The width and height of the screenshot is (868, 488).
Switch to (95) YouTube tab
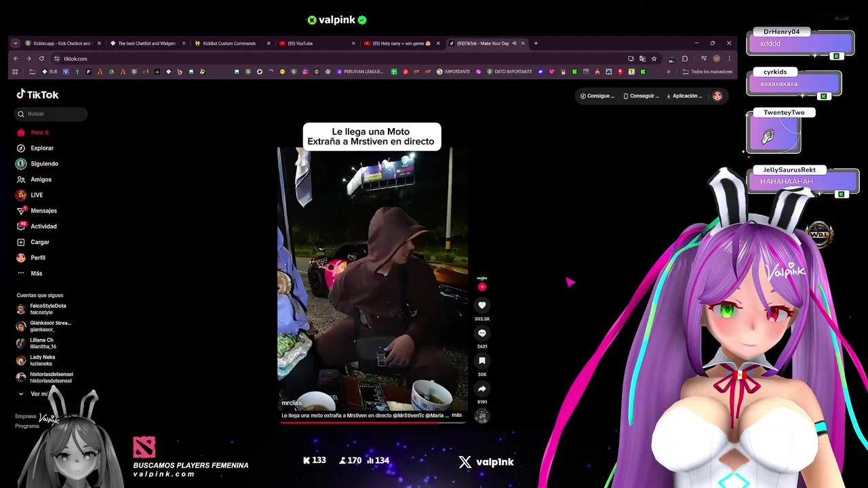pos(315,43)
